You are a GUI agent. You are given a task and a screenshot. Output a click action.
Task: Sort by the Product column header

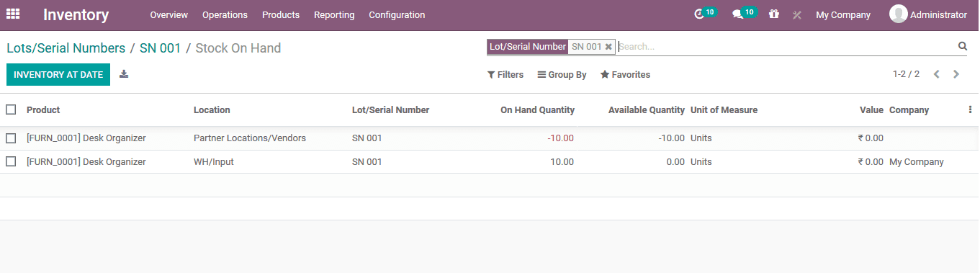pyautogui.click(x=43, y=109)
